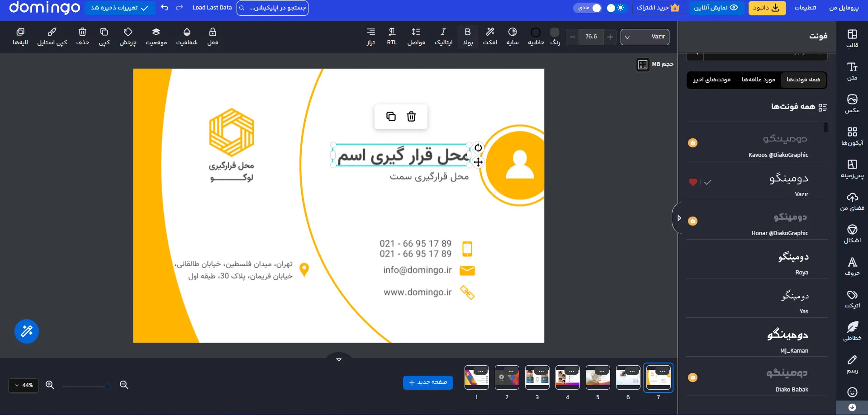This screenshot has width=868, height=415.
Task: Undo the last change
Action: [x=165, y=8]
